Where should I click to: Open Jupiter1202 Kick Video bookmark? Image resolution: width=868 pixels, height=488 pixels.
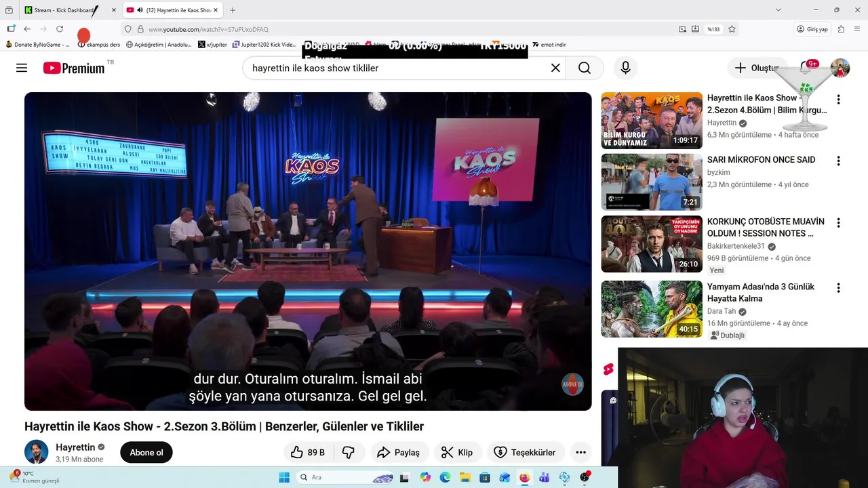coord(264,45)
